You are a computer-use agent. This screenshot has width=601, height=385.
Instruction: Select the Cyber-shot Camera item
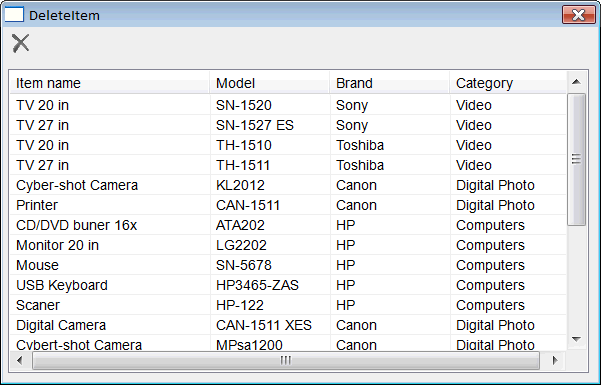pyautogui.click(x=288, y=185)
